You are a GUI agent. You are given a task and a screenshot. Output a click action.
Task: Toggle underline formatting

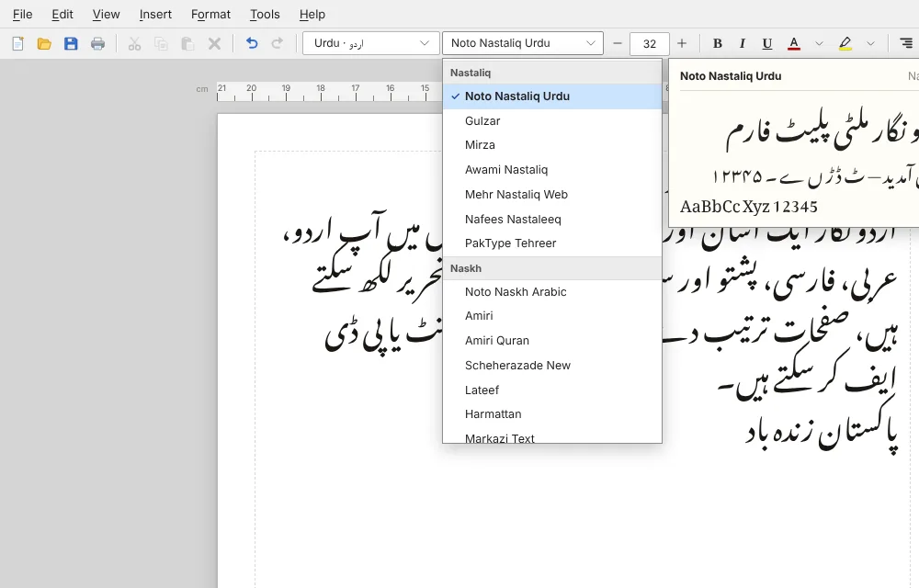(766, 43)
